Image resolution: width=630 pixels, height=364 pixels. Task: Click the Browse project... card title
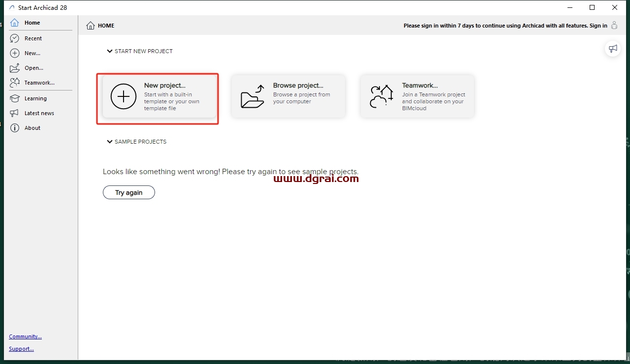[298, 86]
